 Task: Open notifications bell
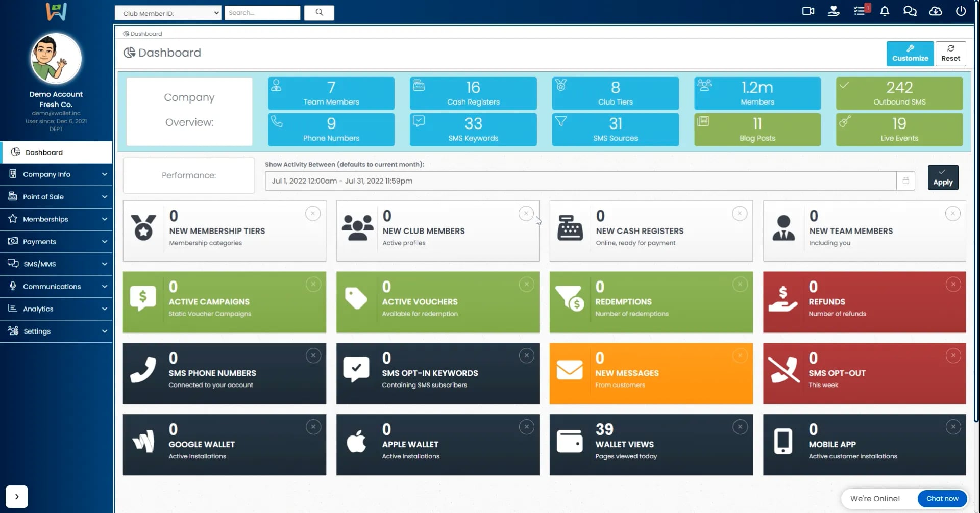[885, 11]
